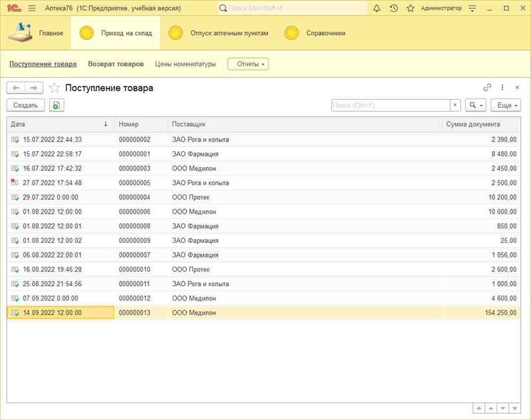531x420 pixels.
Task: Select document number 000000006
Action: coord(135,212)
